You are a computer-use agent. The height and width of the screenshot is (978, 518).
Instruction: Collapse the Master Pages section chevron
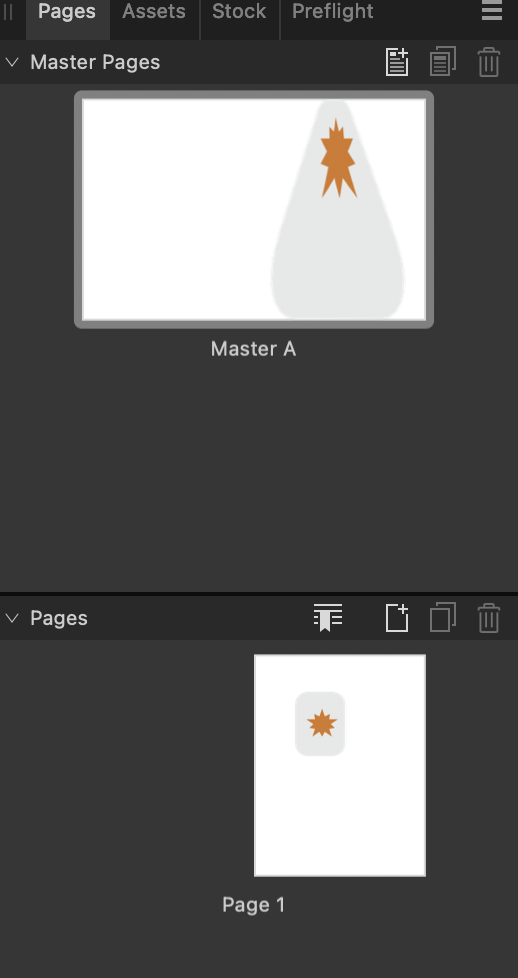pyautogui.click(x=12, y=62)
